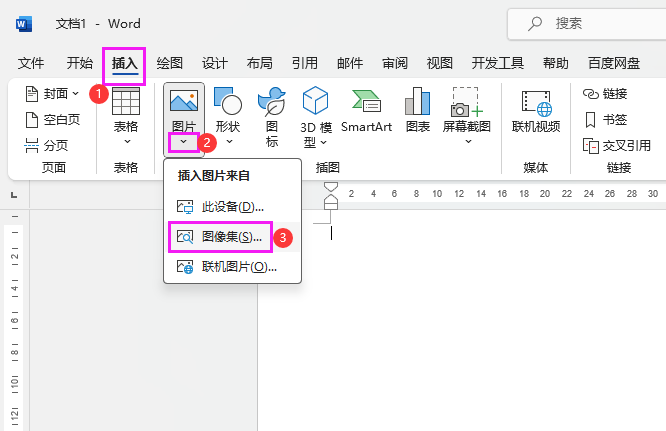Expand the 屏幕截图 dropdown arrow
Viewport: 666px width, 431px height.
[468, 142]
